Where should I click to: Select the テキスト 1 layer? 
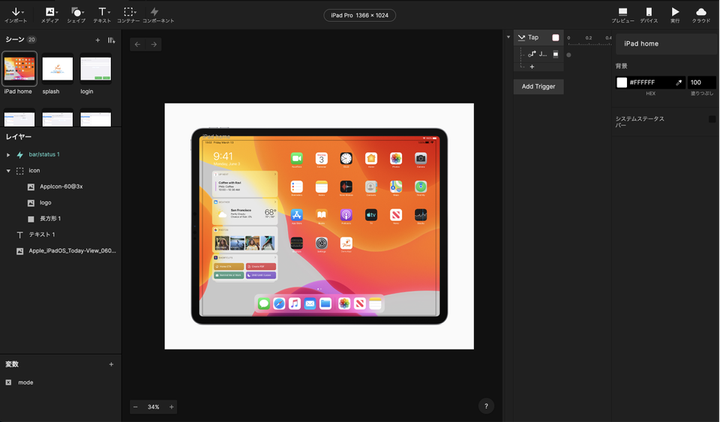[x=61, y=235]
